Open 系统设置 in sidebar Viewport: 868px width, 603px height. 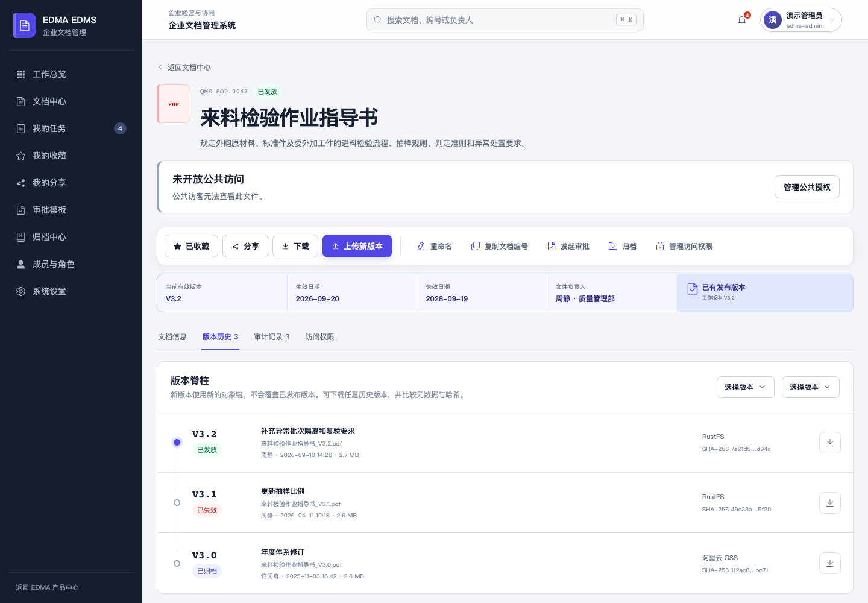point(71,291)
